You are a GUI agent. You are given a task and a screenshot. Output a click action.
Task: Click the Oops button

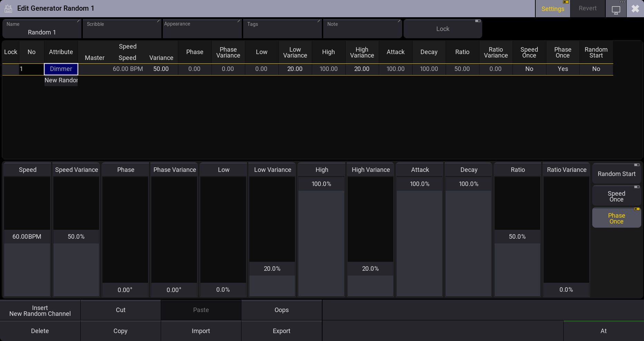coord(281,310)
